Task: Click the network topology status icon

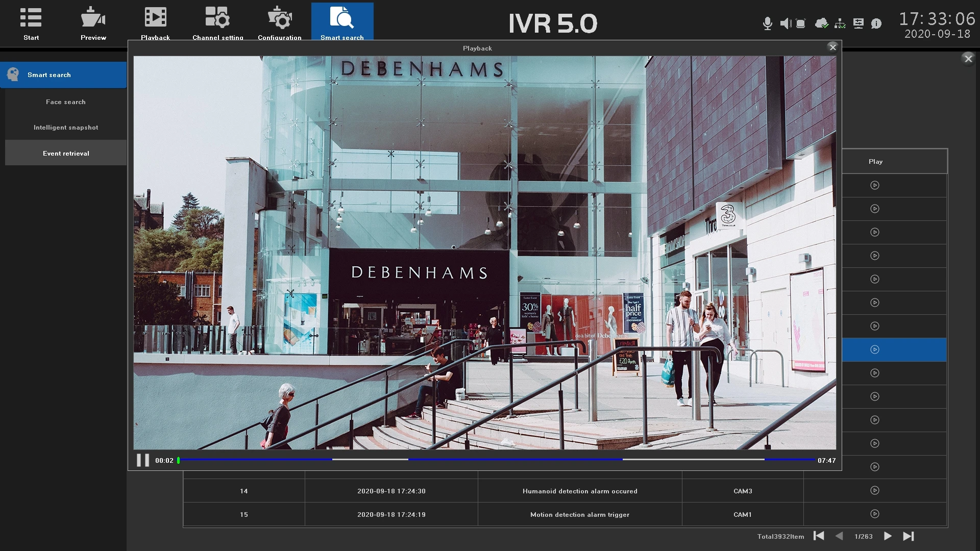Action: 840,23
